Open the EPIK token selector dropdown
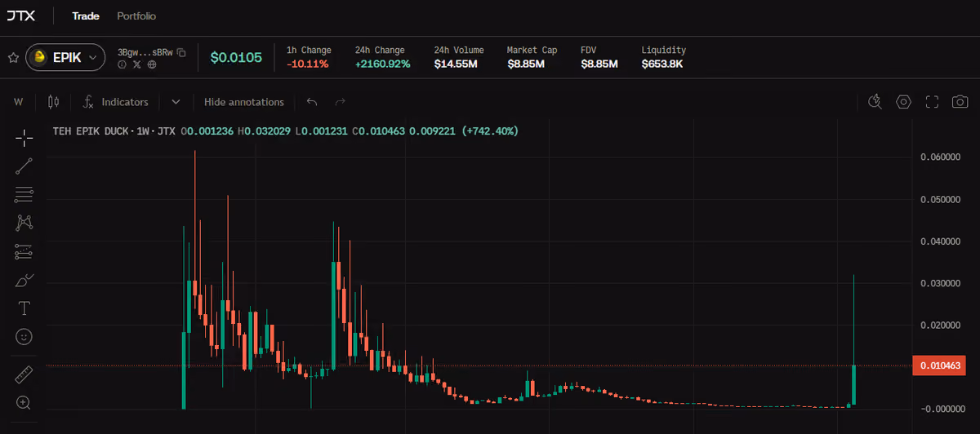 66,58
